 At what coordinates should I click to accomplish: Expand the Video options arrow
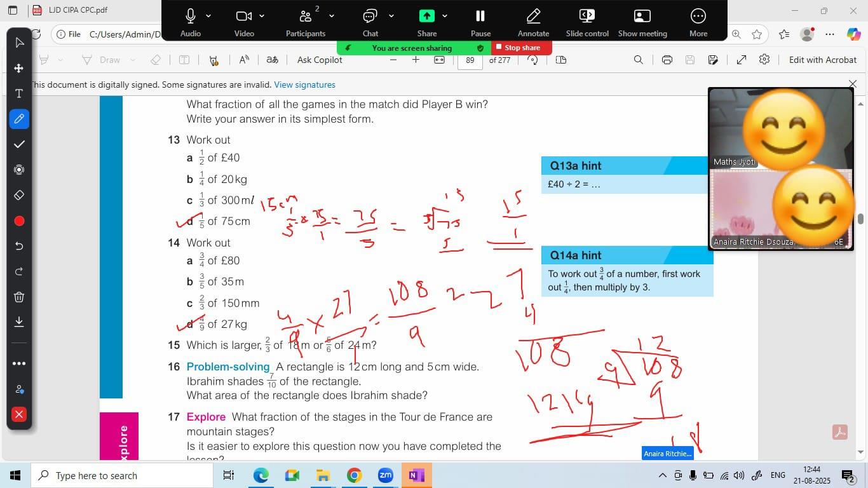(262, 17)
